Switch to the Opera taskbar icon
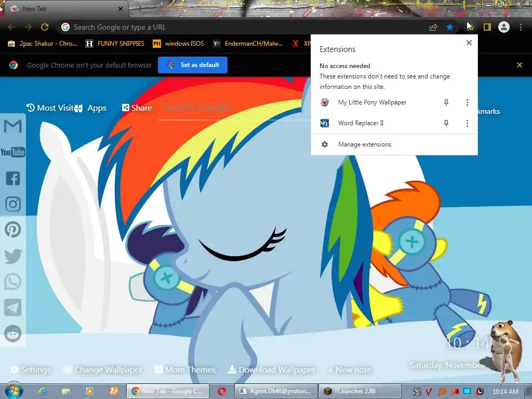 222,391
